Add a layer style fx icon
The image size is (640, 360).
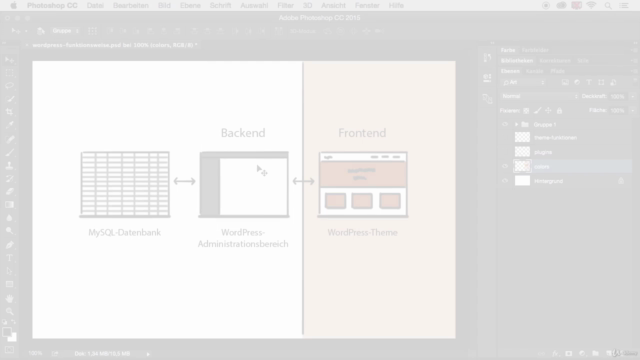tap(555, 353)
